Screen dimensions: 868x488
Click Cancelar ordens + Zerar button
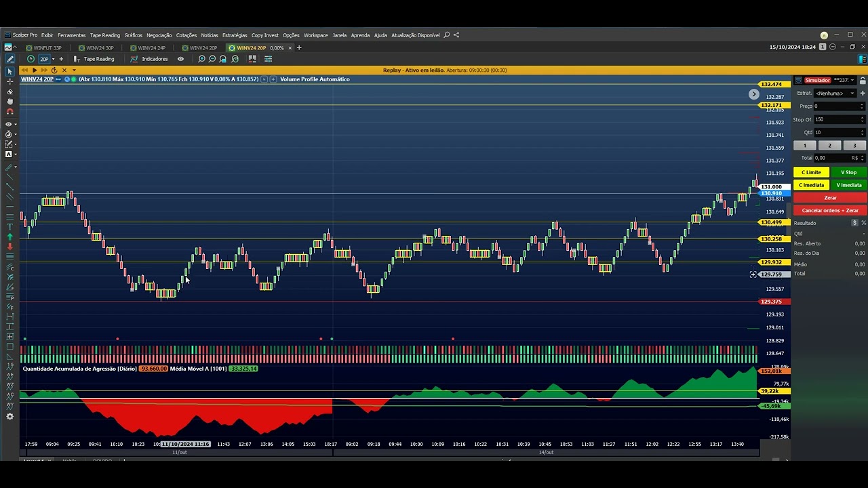(830, 210)
